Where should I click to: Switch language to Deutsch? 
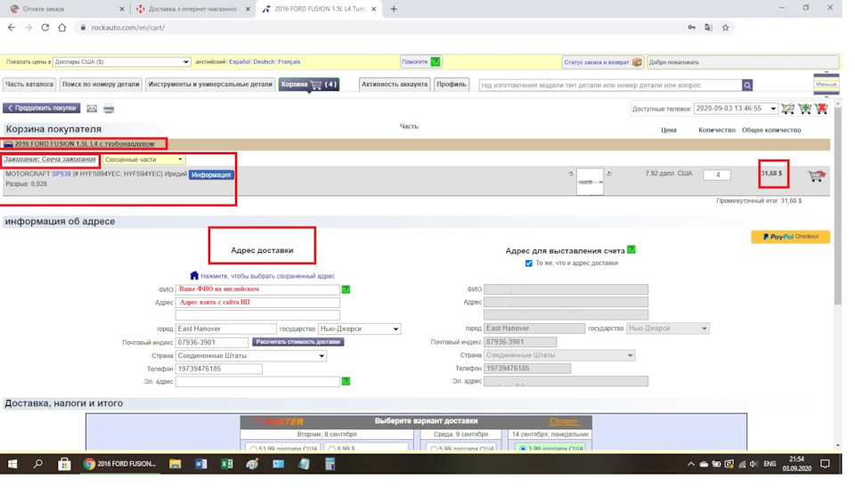(264, 61)
